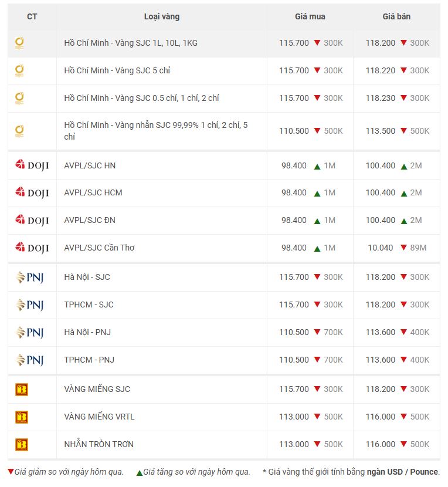Click 113.600 sell price for Hà Nội - PNJ
The height and width of the screenshot is (487, 448).
(x=381, y=332)
